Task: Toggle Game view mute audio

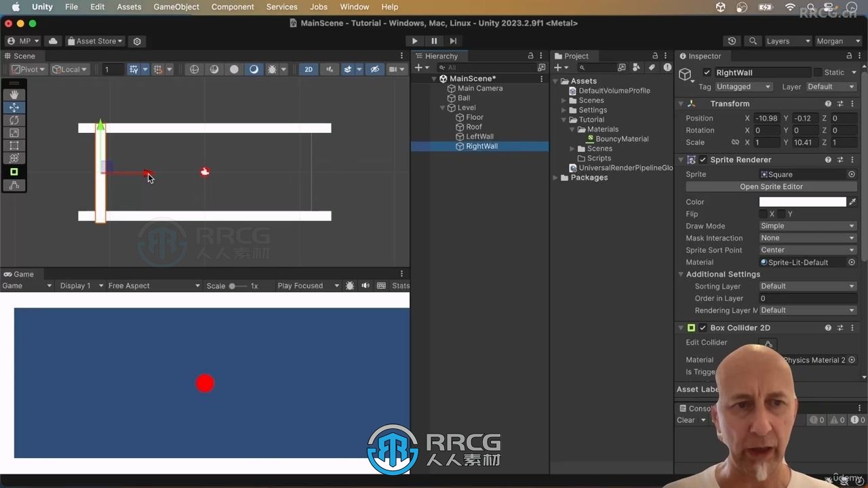Action: (x=366, y=286)
